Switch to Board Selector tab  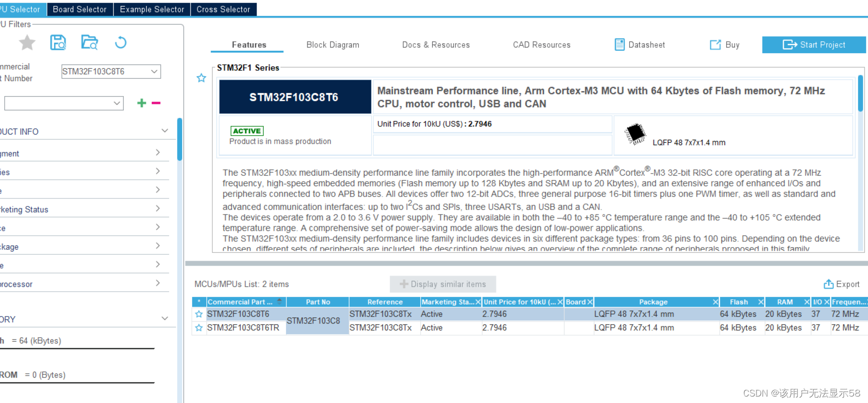(80, 9)
